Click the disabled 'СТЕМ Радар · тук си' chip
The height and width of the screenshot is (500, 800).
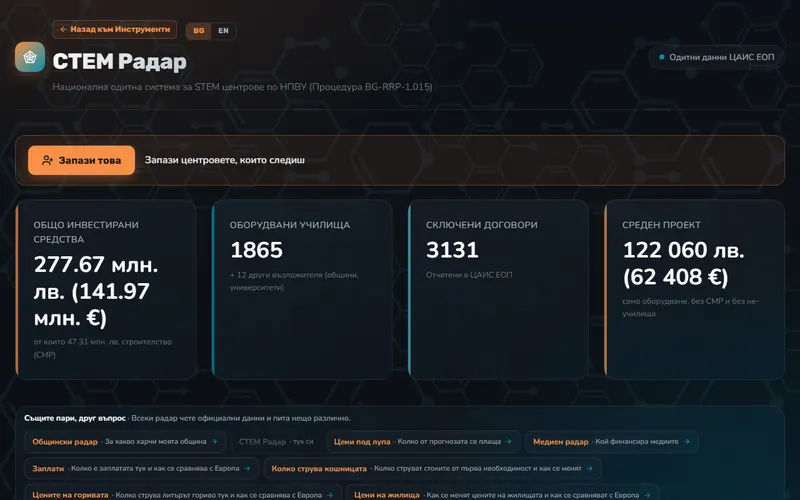(276, 442)
